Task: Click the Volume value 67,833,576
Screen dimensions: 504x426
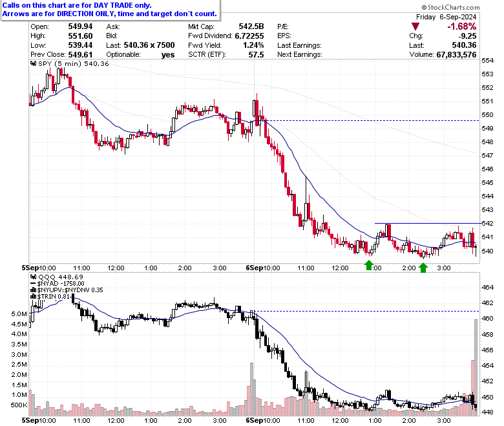Action: pos(456,55)
